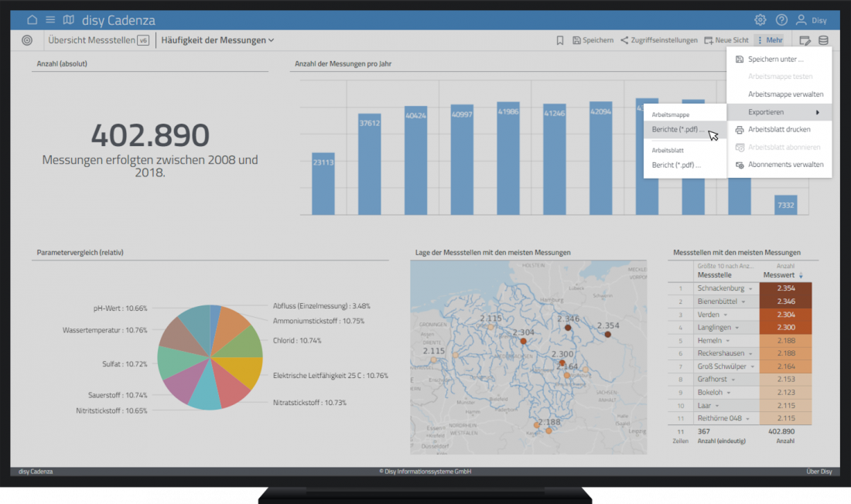This screenshot has width=851, height=504.
Task: Click the Speichern button in the toolbar
Action: (593, 39)
